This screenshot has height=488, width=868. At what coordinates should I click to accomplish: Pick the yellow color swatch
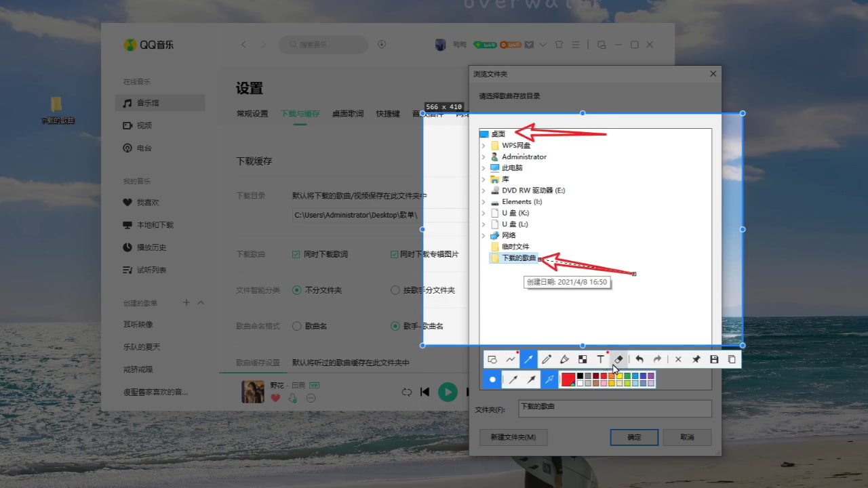coord(619,376)
